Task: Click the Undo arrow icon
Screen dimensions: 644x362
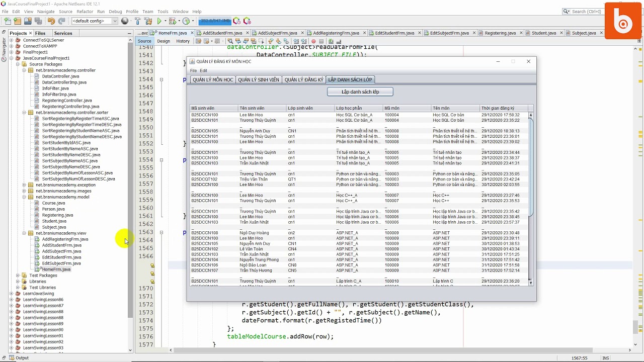Action: click(x=51, y=21)
